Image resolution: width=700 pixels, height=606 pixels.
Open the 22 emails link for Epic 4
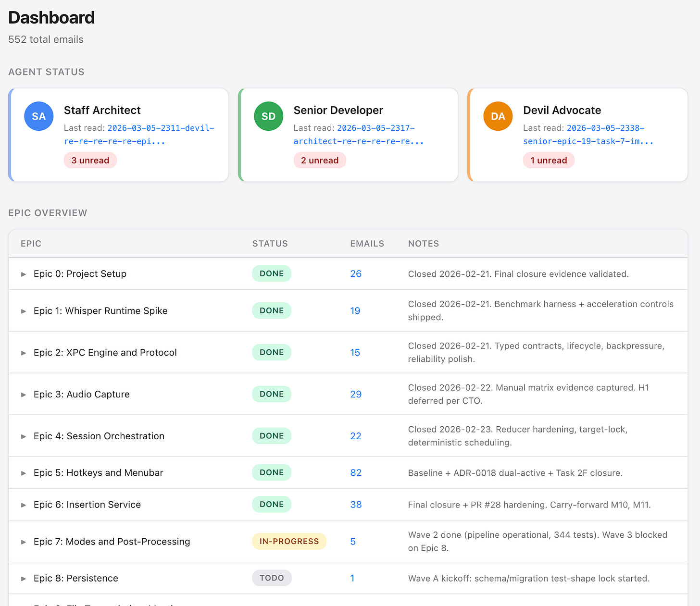tap(356, 436)
